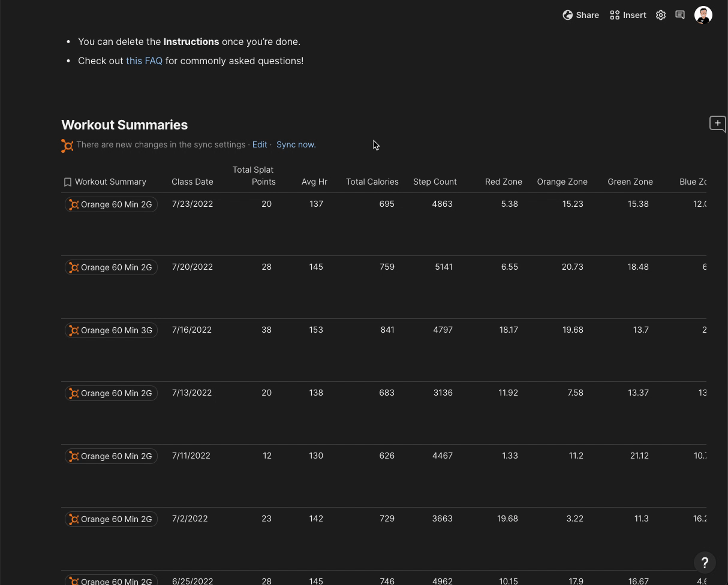This screenshot has height=585, width=728.
Task: Edit the sync settings
Action: click(x=260, y=144)
